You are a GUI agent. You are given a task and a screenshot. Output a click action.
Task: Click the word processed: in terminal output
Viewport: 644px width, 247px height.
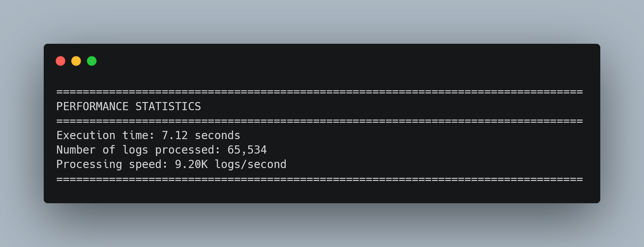(188, 150)
